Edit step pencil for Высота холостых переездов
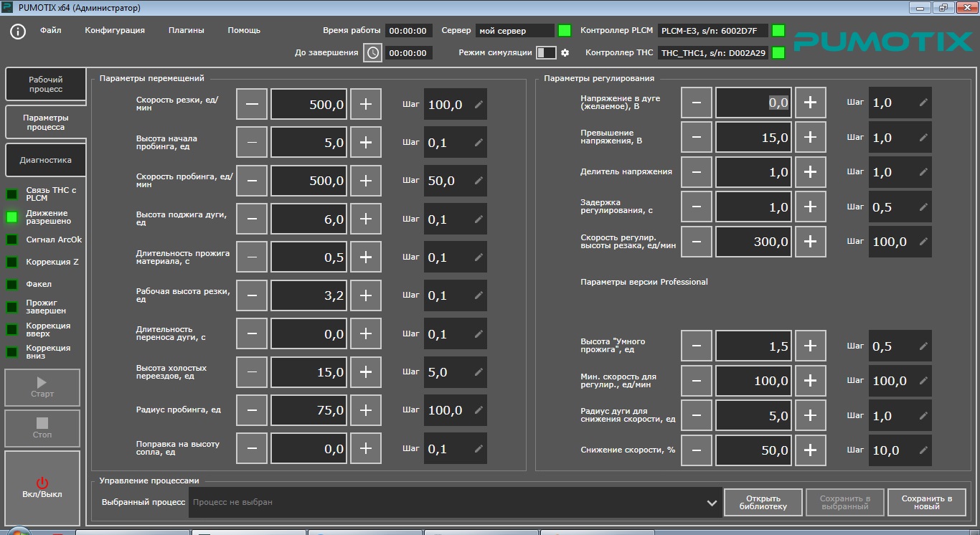The height and width of the screenshot is (535, 980). click(479, 372)
